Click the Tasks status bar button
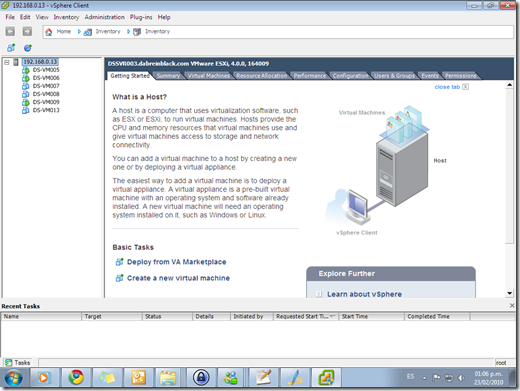The image size is (520, 391). pyautogui.click(x=19, y=362)
